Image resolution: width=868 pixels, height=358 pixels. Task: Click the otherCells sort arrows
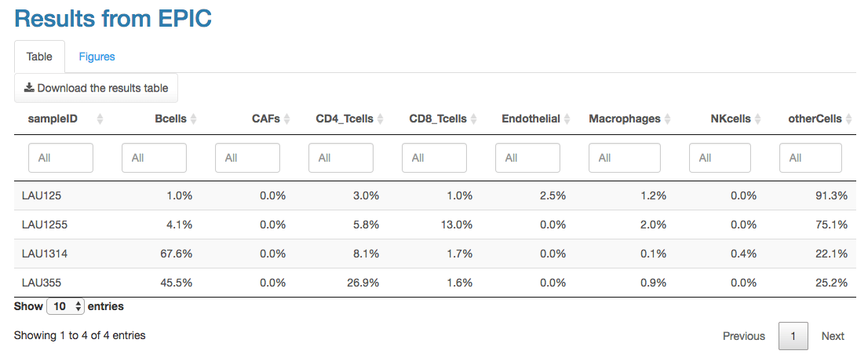pyautogui.click(x=848, y=119)
